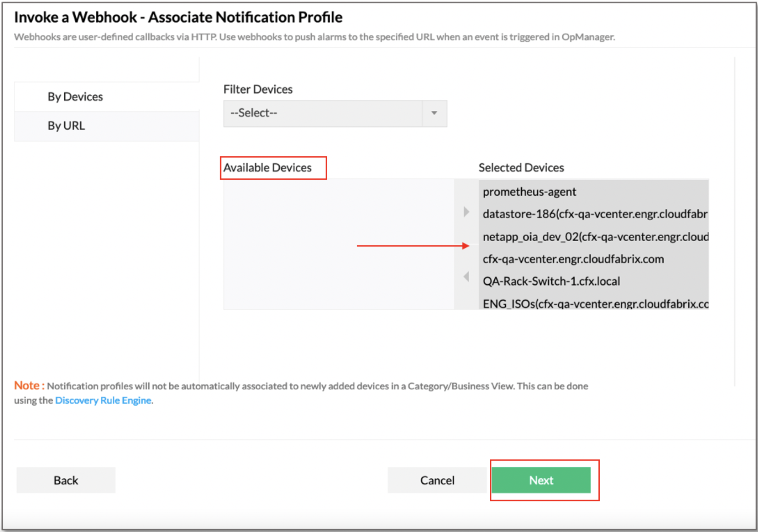The height and width of the screenshot is (532, 758).
Task: Click the Selected Devices list header
Action: point(521,167)
